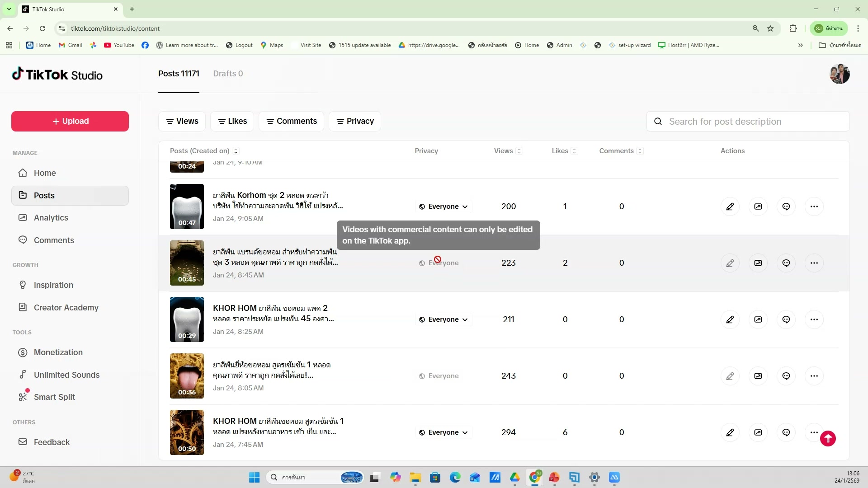
Task: Click the profile avatar at top right
Action: click(840, 74)
